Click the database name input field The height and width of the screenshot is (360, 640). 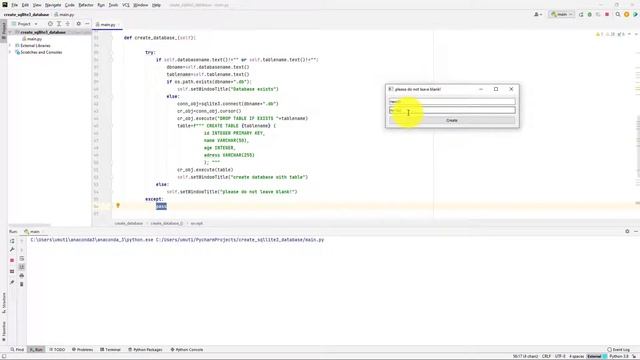pos(452,101)
